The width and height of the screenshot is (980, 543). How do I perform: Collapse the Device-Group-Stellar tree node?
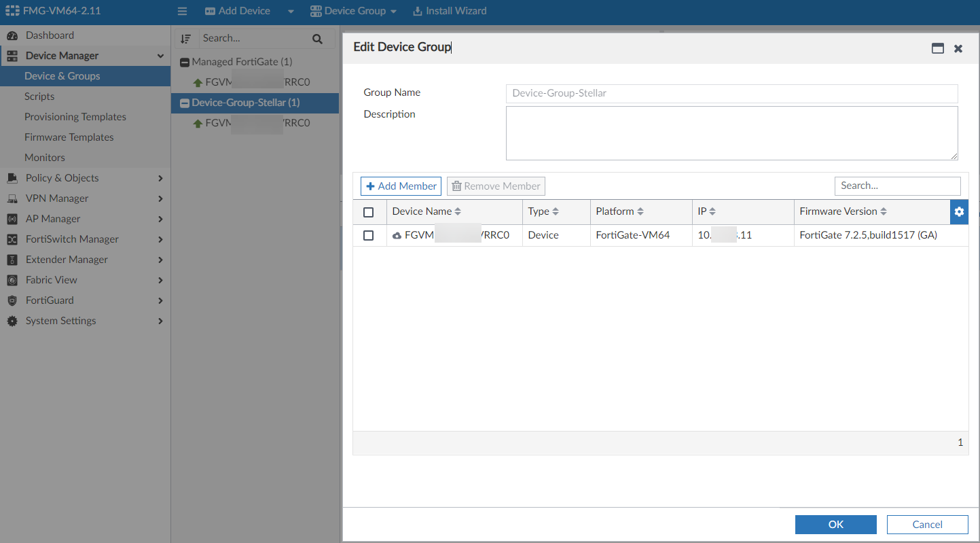(x=184, y=103)
